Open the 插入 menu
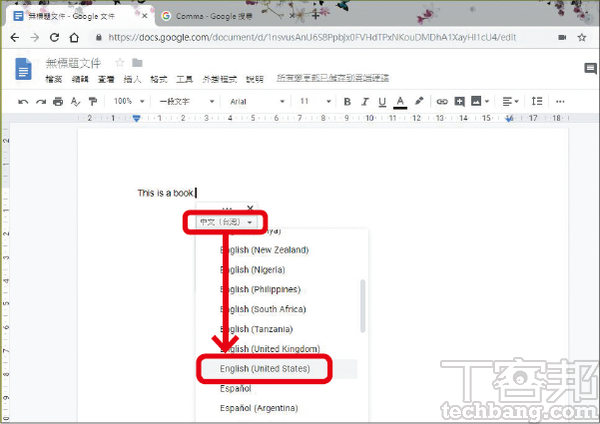The image size is (600, 424). pos(132,79)
